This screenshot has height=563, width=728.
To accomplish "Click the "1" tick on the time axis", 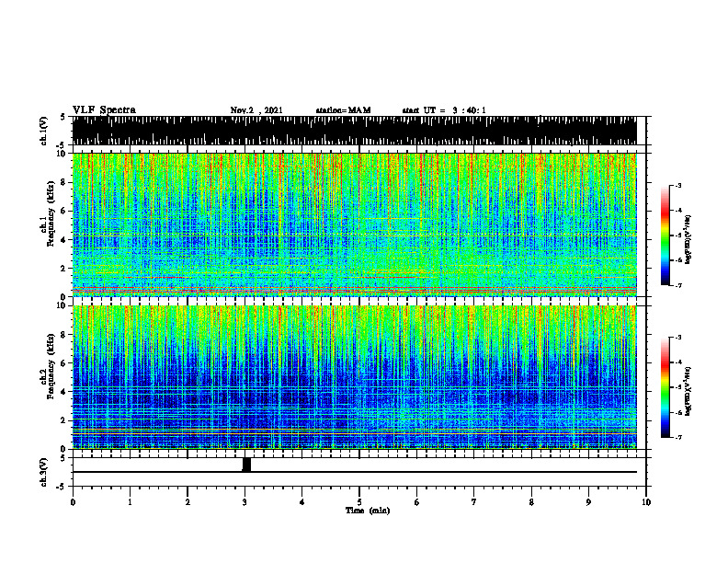I will [130, 502].
